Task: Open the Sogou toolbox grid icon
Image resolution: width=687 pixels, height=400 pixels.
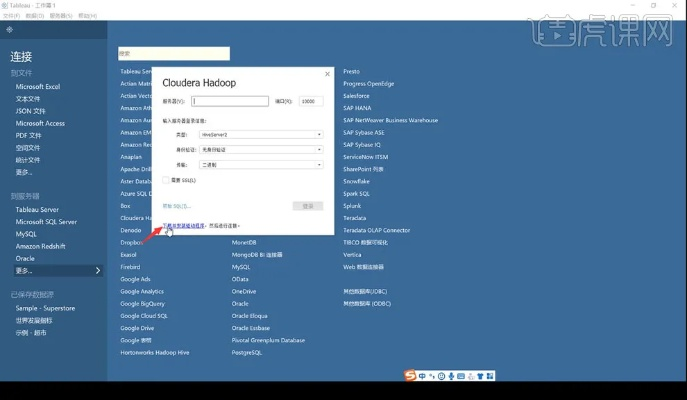Action: 490,376
